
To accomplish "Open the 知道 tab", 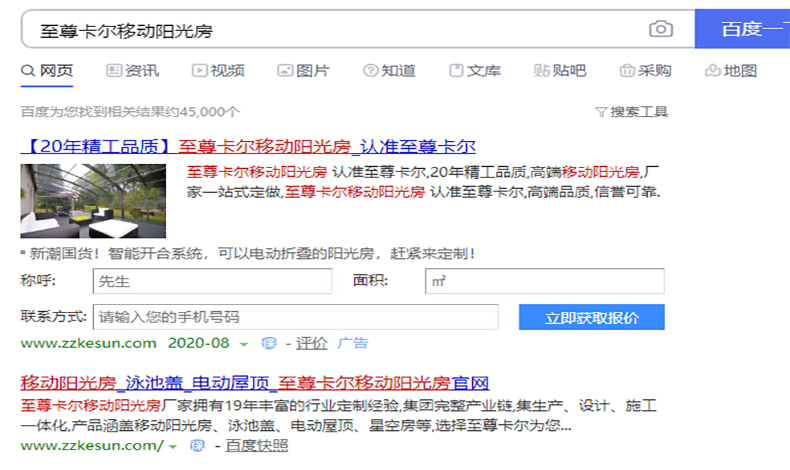I will [389, 71].
